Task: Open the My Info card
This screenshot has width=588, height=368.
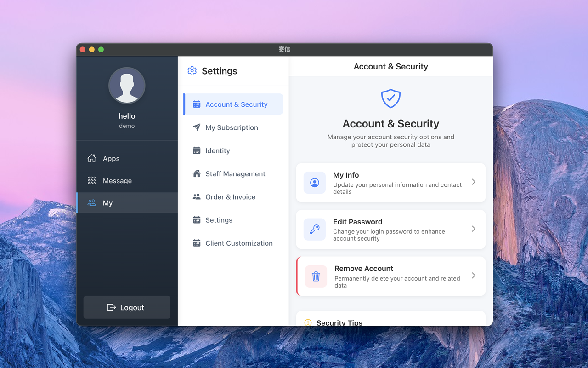Action: 391,183
